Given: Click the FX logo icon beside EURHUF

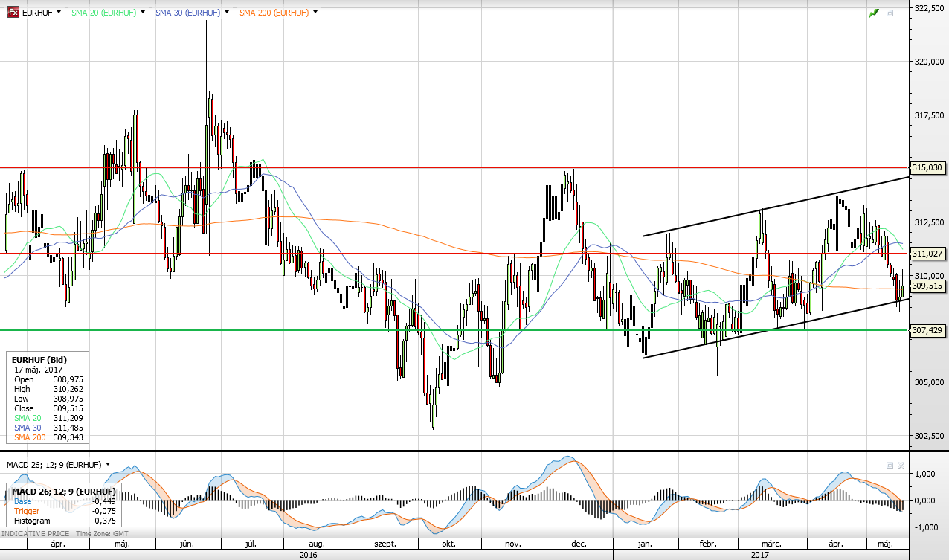Looking at the screenshot, I should click(13, 13).
